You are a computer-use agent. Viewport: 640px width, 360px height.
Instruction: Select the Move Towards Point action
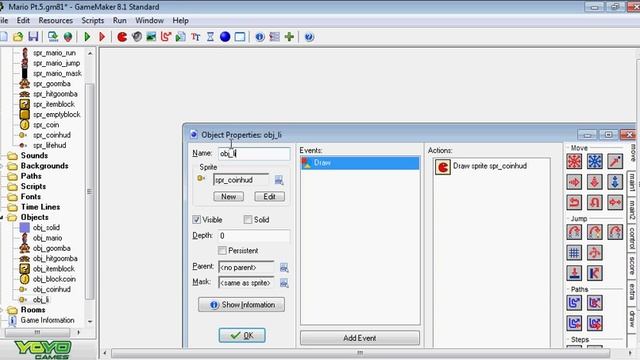click(615, 161)
